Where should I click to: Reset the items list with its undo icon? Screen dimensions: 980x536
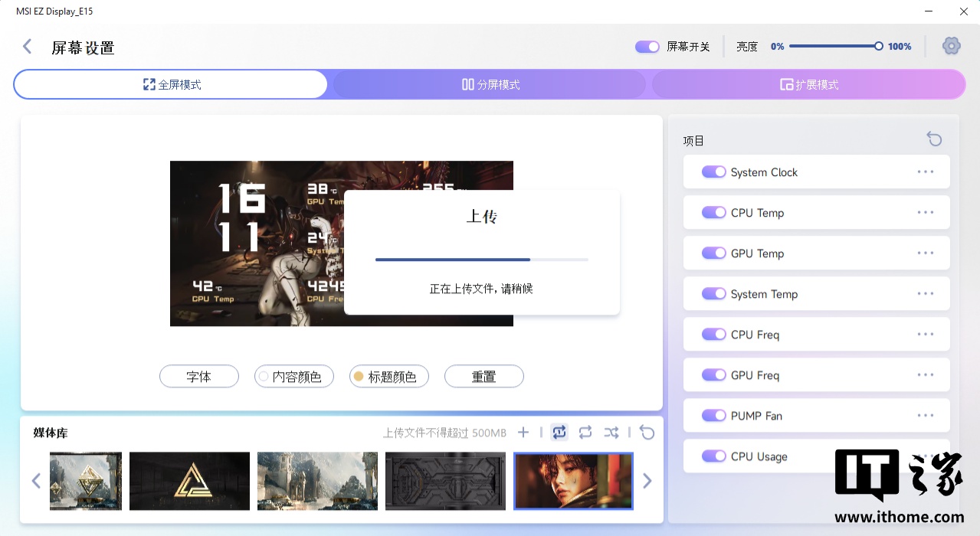(934, 139)
